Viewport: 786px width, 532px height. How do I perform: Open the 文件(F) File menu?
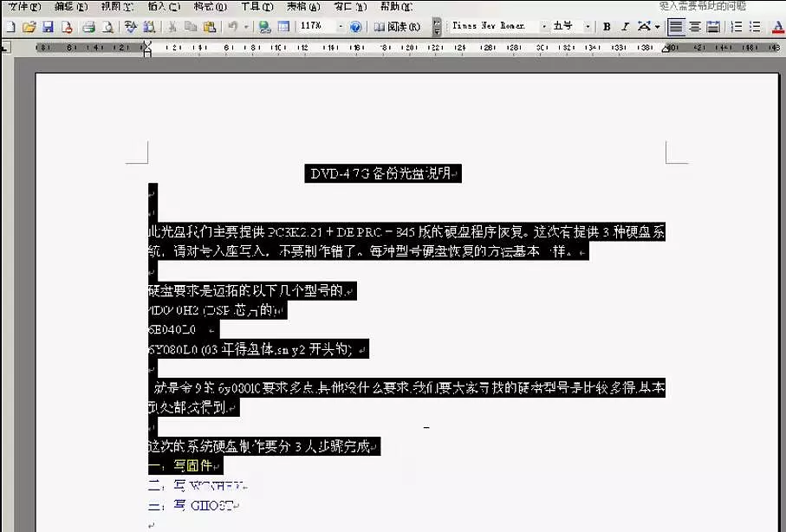point(24,7)
